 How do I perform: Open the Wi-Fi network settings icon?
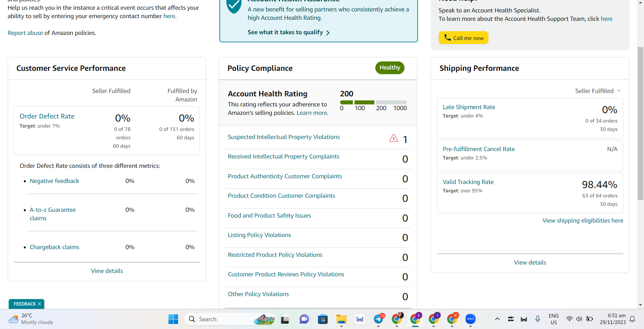(569, 319)
